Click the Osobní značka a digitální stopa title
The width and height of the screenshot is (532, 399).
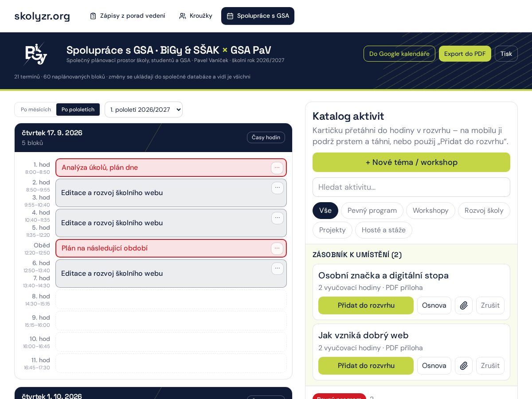[x=383, y=275]
